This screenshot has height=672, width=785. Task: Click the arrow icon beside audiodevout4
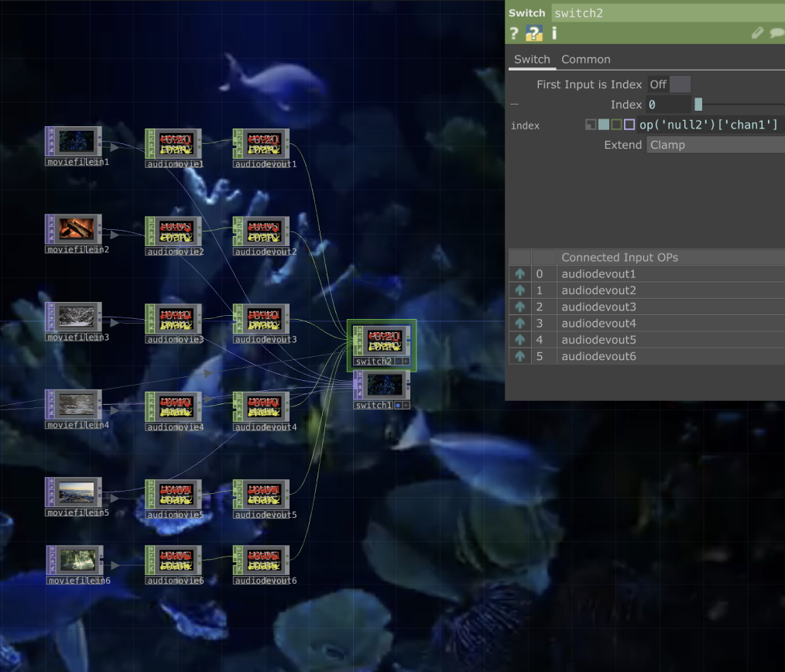pos(519,324)
